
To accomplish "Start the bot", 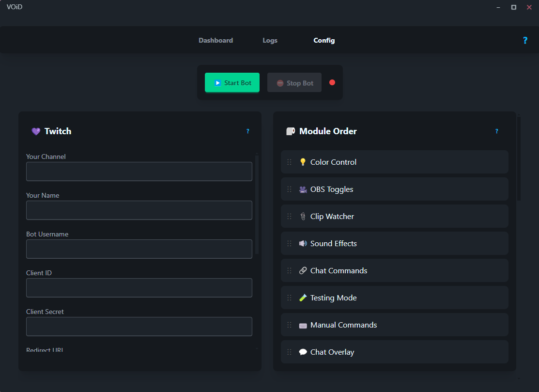I will [232, 82].
